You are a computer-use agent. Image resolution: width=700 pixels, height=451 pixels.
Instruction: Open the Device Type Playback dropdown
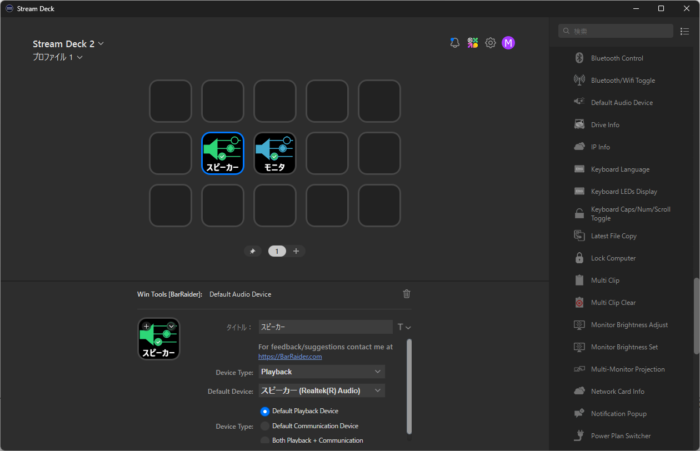tap(321, 372)
